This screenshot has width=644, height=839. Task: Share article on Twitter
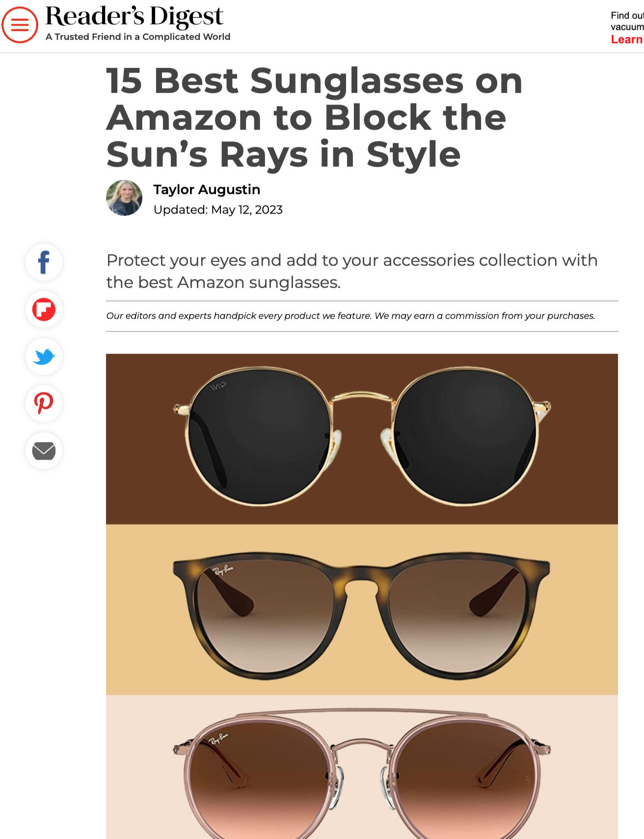44,357
